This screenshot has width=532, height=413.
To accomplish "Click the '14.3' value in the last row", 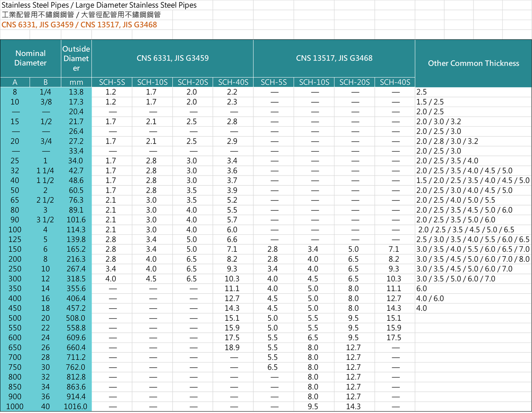I will (x=353, y=406).
